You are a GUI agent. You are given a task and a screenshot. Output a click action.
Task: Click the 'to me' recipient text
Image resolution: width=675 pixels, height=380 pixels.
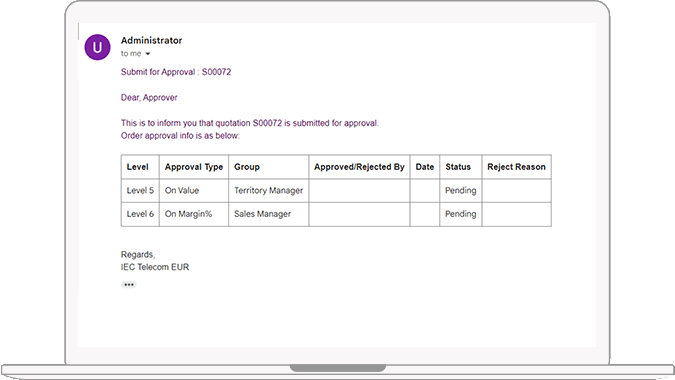pos(131,53)
